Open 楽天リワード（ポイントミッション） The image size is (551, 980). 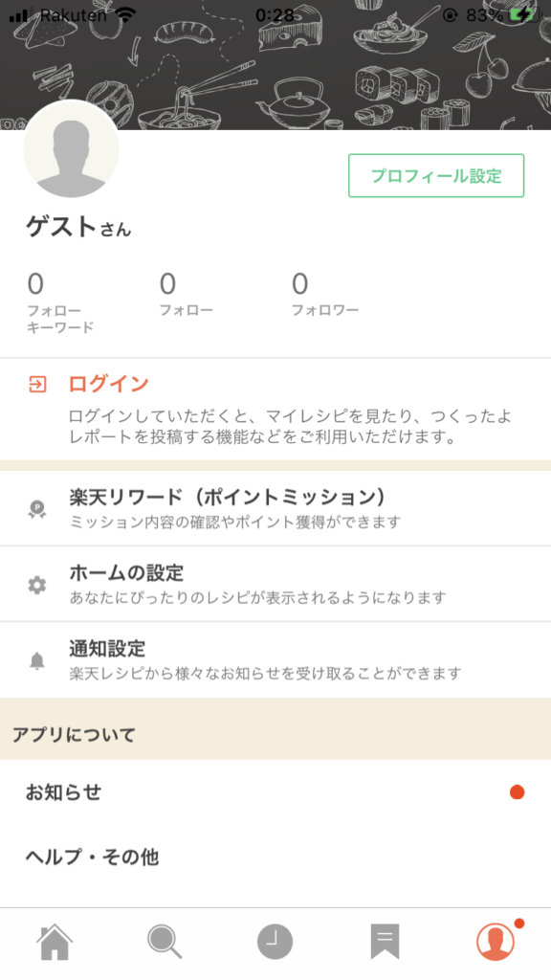tap(275, 508)
